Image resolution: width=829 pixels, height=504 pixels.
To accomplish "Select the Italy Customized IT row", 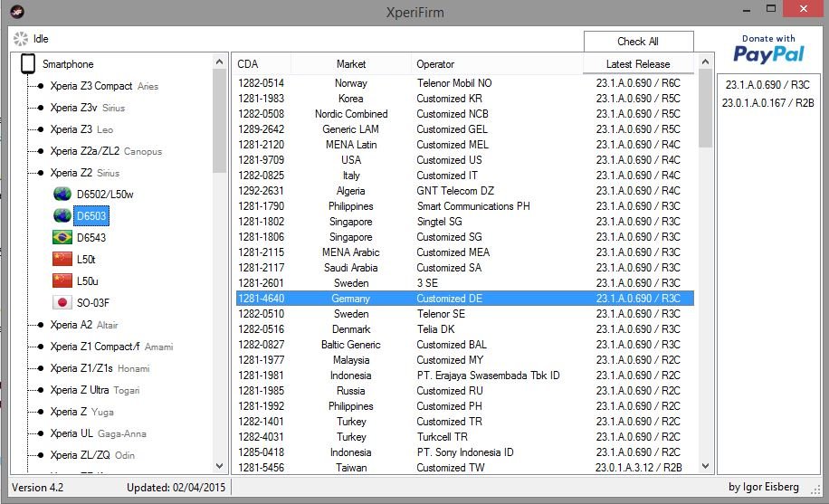I will (x=464, y=175).
